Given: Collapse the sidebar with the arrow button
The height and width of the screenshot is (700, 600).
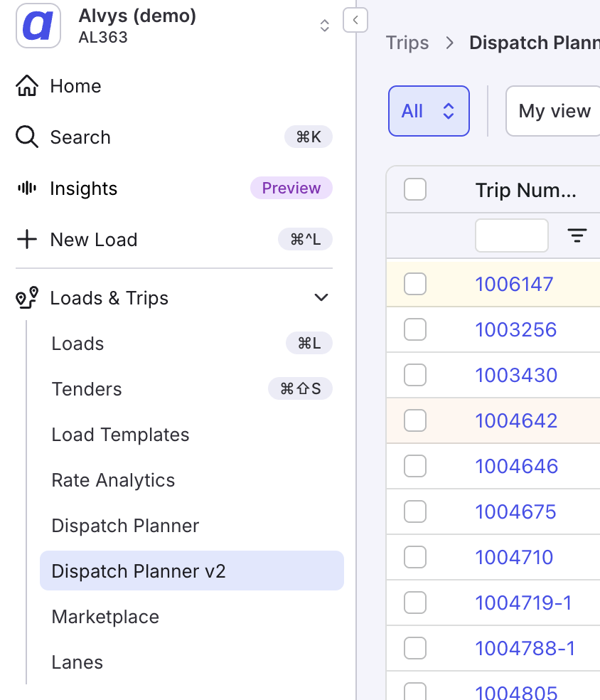Looking at the screenshot, I should 355,20.
